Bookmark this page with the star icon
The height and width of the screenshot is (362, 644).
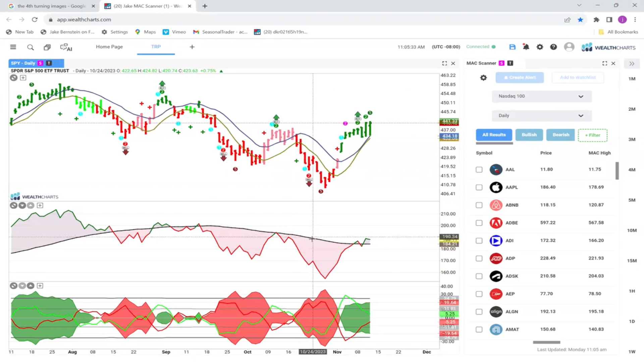click(x=580, y=20)
